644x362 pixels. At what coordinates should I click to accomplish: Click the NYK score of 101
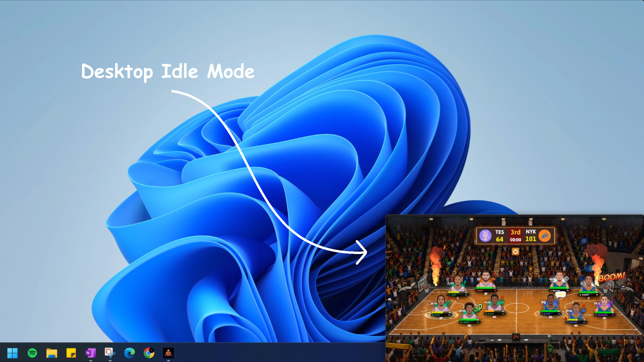[531, 239]
